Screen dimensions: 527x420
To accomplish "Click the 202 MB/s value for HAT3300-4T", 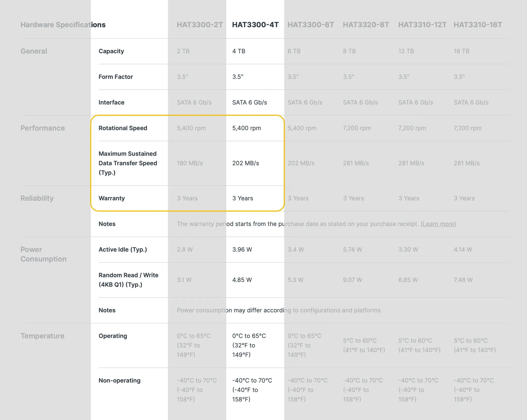I will [246, 163].
